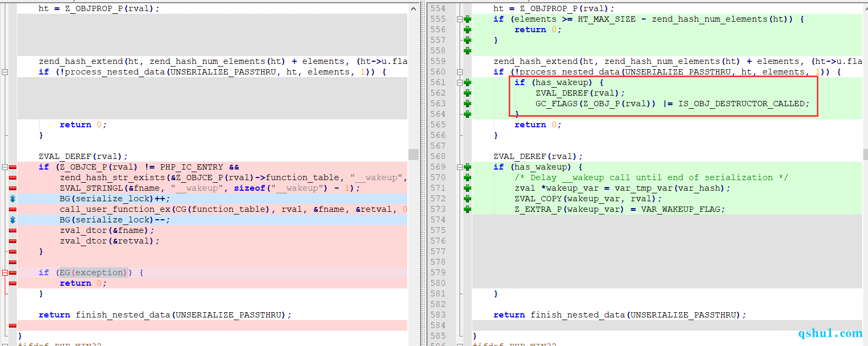The height and width of the screenshot is (346, 868).
Task: Click blue arrow marker beside 'BG(serialize_lock)--;'
Action: click(13, 220)
